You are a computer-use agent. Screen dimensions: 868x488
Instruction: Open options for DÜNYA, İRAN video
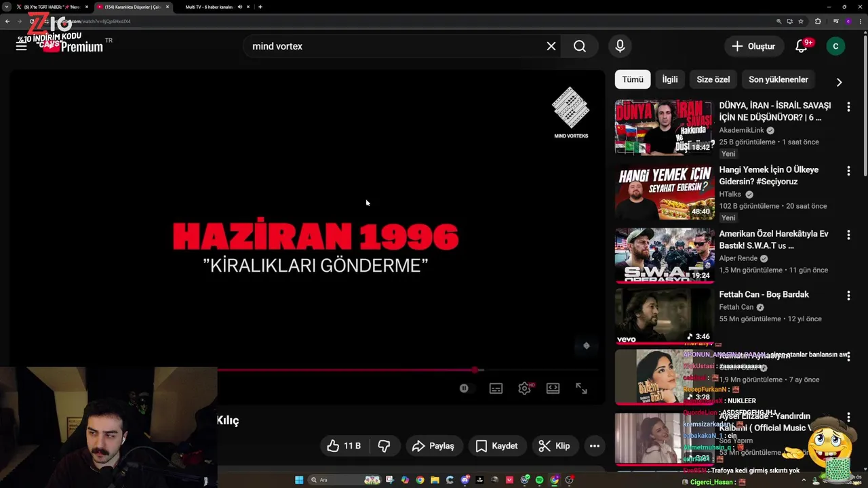[848, 106]
